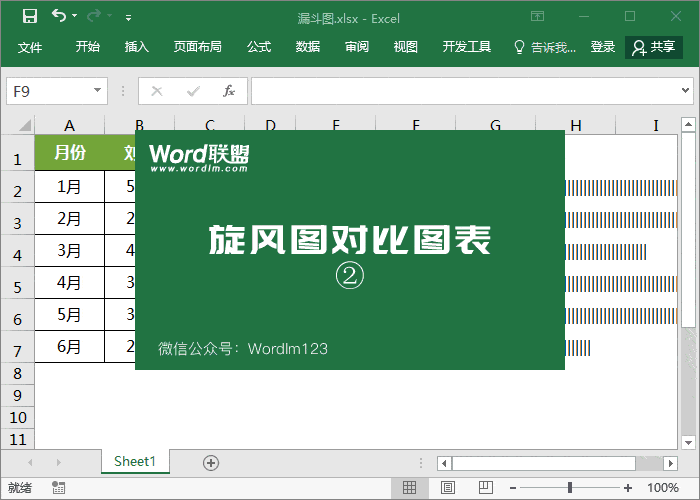The height and width of the screenshot is (500, 700).
Task: Open the 文件 menu tab
Action: click(30, 47)
